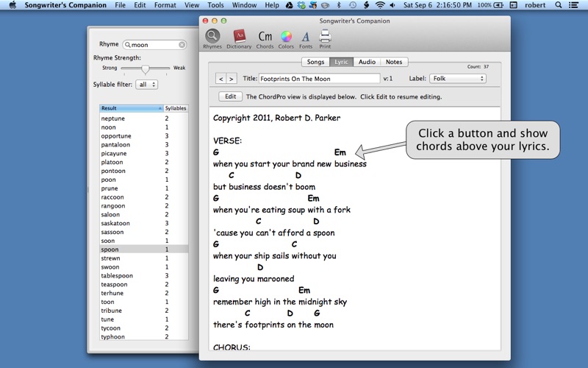Select 'noon' in rhyme results
588x368 pixels.
(144, 127)
